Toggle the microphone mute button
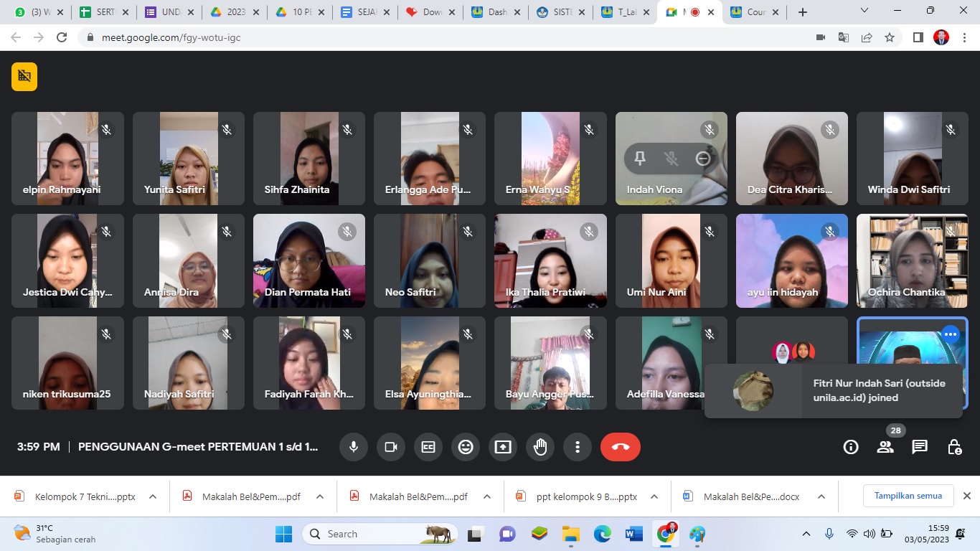Image resolution: width=980 pixels, height=551 pixels. [x=353, y=447]
